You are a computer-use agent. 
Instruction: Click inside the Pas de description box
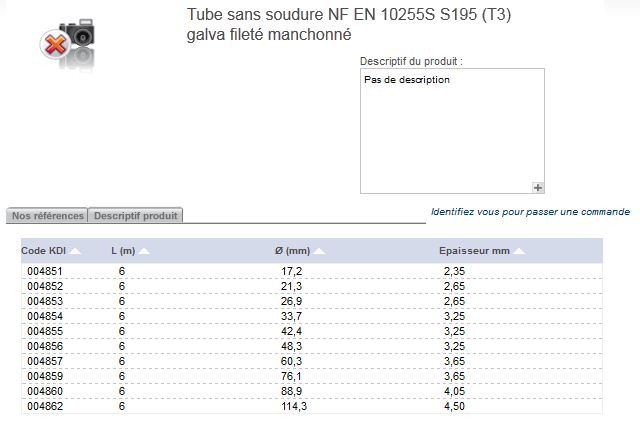click(452, 131)
